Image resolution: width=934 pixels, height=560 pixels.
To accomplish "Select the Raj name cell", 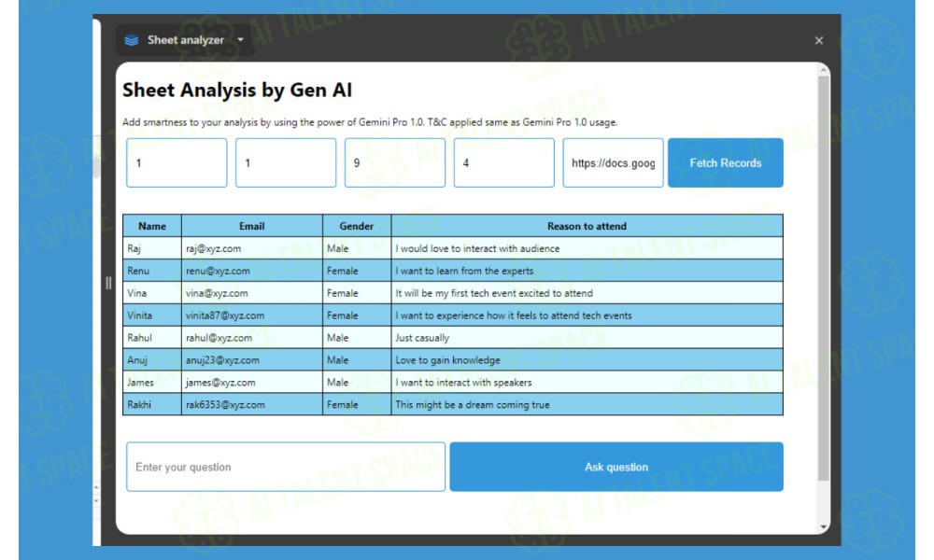I will coord(152,248).
